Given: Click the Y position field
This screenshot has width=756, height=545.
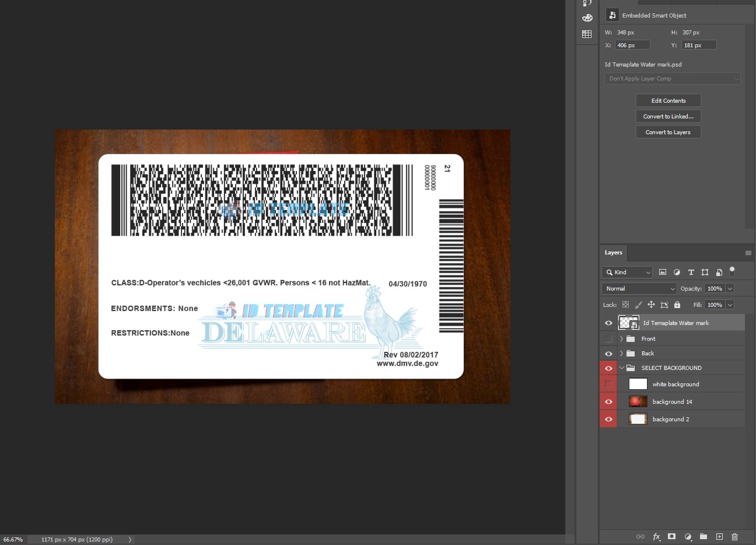Looking at the screenshot, I should [x=699, y=45].
